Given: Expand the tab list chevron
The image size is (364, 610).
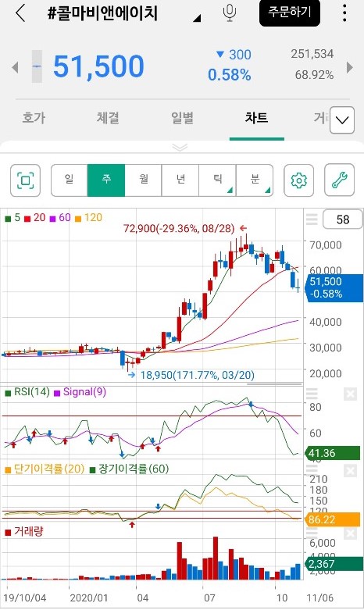Looking at the screenshot, I should pyautogui.click(x=342, y=120).
